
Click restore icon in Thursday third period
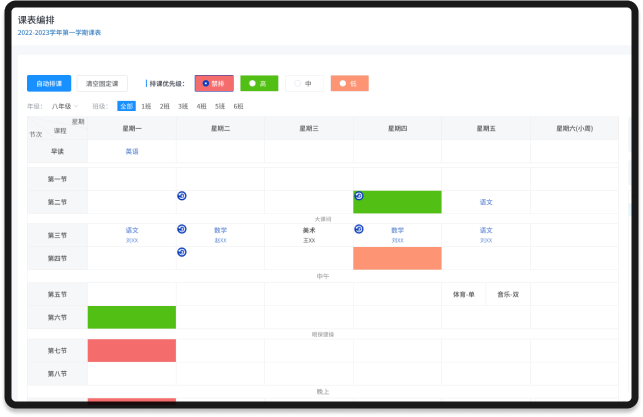click(x=359, y=229)
